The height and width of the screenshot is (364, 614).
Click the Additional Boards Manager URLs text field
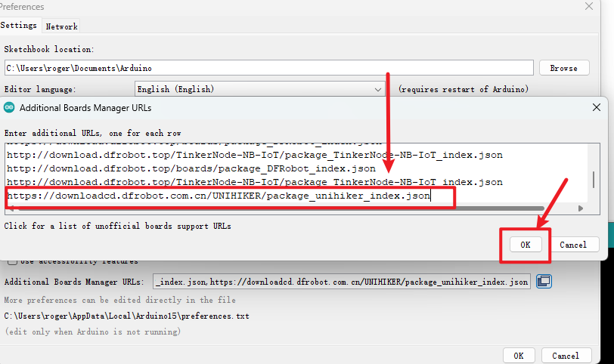pyautogui.click(x=342, y=282)
